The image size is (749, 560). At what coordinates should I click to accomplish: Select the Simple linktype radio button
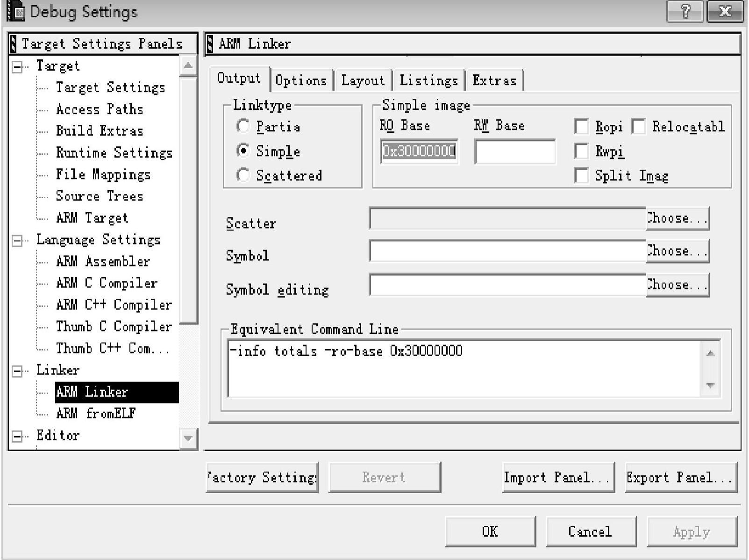click(x=243, y=151)
